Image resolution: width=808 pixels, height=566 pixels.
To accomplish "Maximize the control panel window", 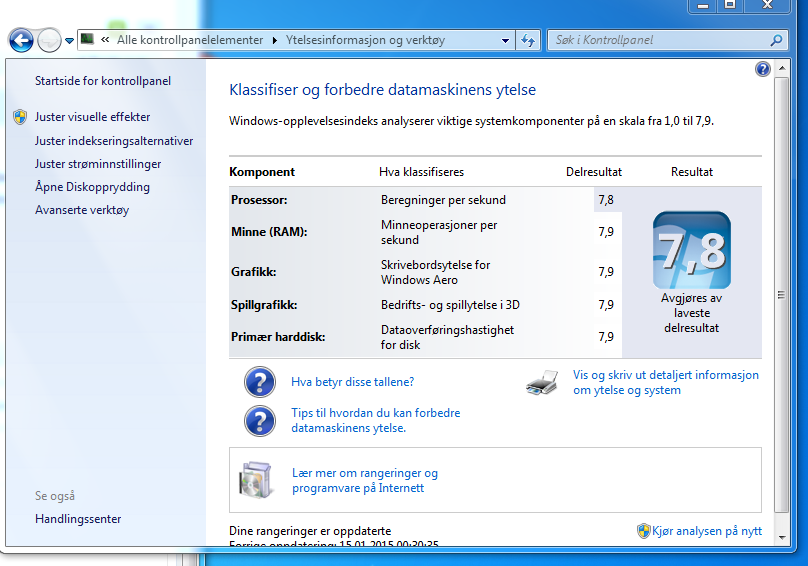I will pos(730,5).
